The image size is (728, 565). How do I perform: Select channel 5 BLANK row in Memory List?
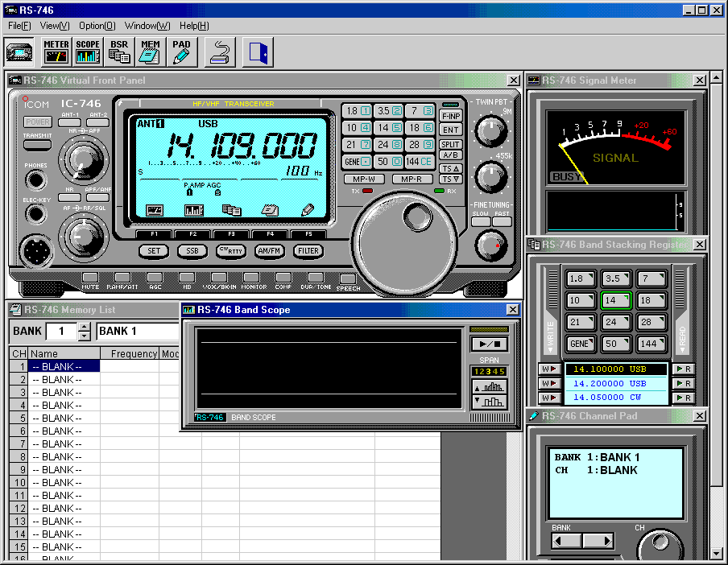64,418
